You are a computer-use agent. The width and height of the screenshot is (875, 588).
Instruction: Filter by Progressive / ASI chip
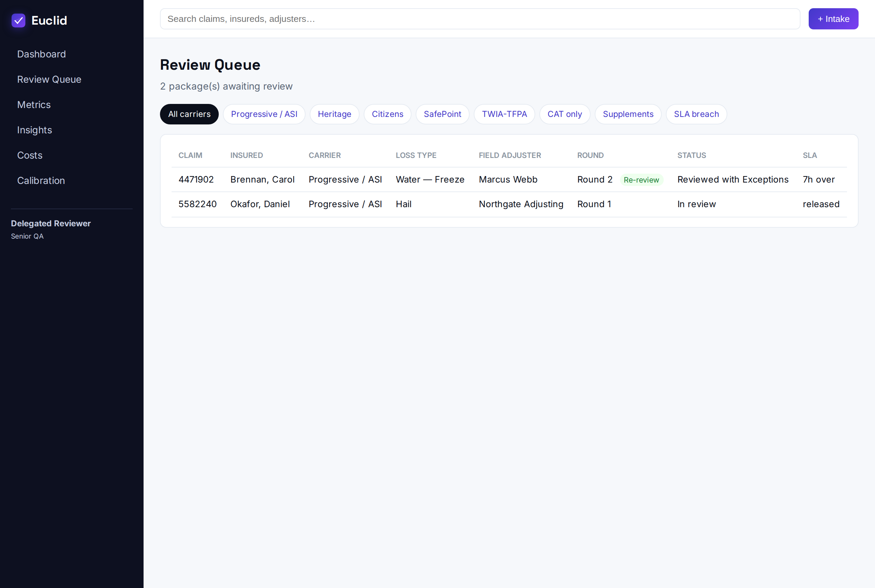[x=264, y=114]
